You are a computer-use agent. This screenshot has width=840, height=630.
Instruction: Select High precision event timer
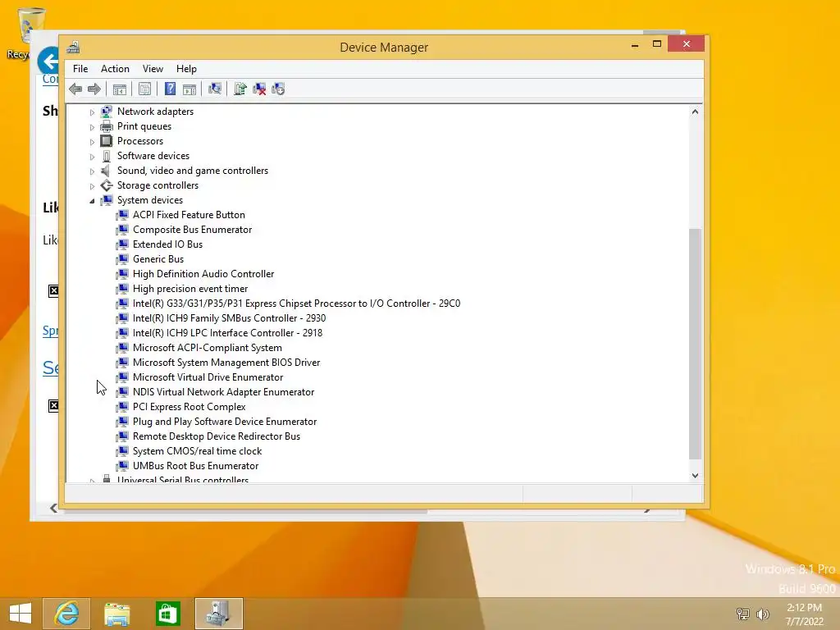click(190, 289)
